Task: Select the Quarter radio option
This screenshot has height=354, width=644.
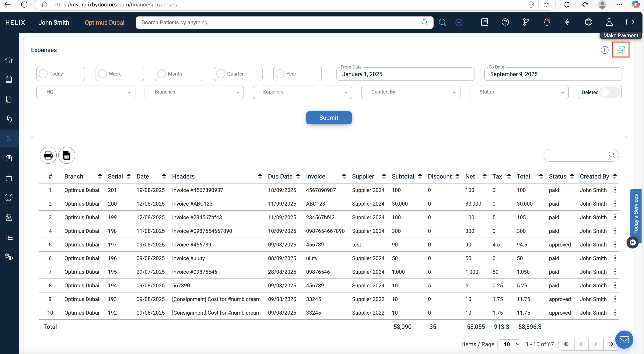Action: pos(221,74)
